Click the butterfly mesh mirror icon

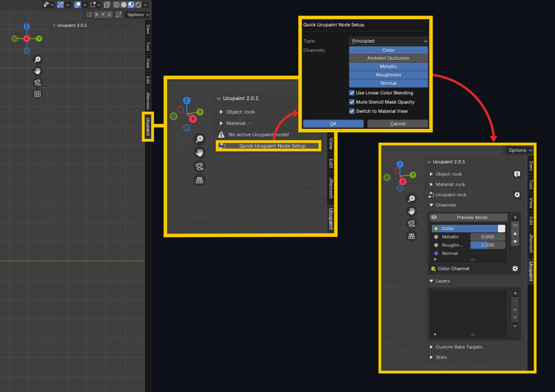click(89, 15)
